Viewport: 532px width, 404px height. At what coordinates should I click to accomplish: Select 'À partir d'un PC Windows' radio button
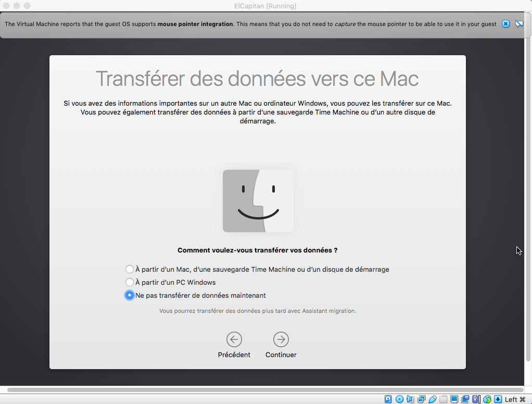pos(129,282)
